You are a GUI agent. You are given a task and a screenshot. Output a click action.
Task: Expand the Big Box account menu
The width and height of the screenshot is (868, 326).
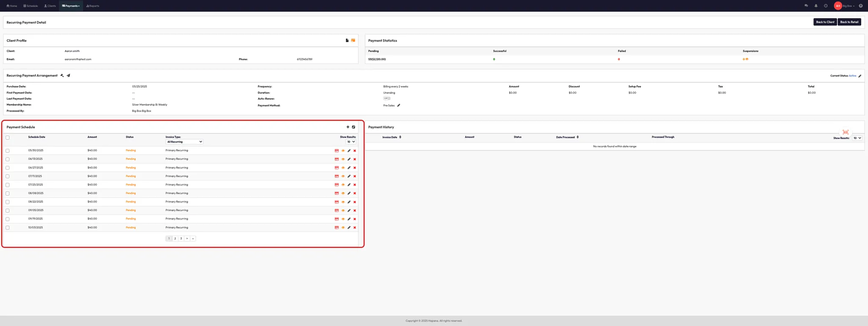coord(849,6)
